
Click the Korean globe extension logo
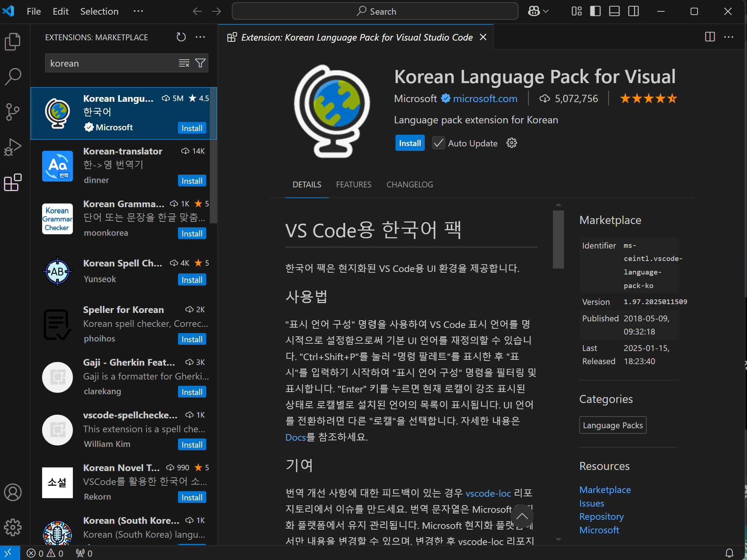(x=331, y=111)
